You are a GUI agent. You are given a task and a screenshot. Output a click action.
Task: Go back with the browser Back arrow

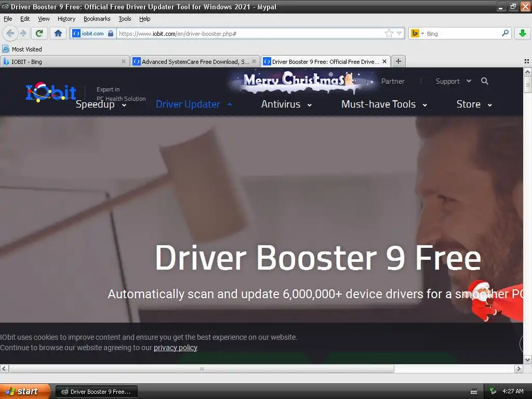point(10,33)
